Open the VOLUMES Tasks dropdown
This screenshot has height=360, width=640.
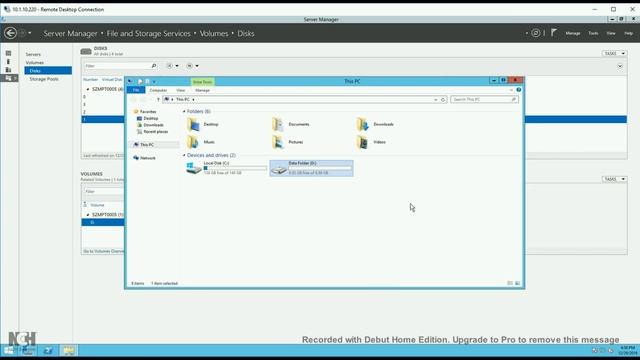coord(614,179)
